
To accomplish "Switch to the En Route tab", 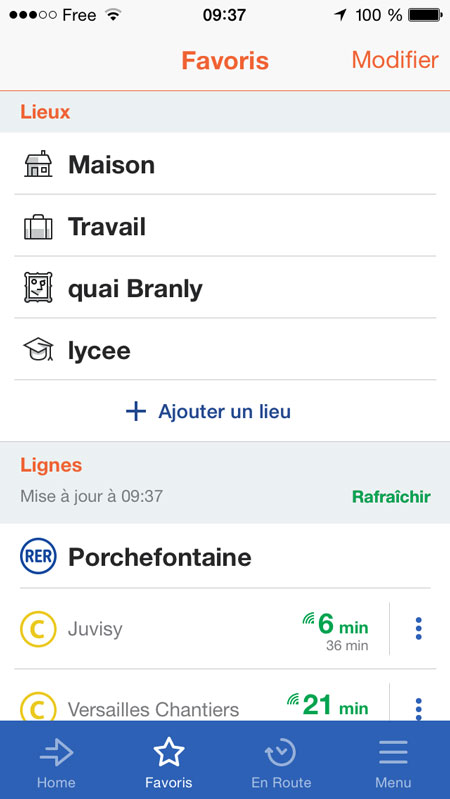I will coord(281,760).
